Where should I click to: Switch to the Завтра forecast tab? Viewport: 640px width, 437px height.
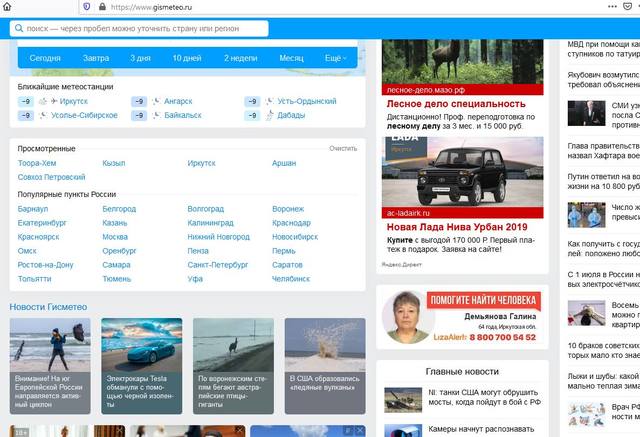click(x=96, y=58)
